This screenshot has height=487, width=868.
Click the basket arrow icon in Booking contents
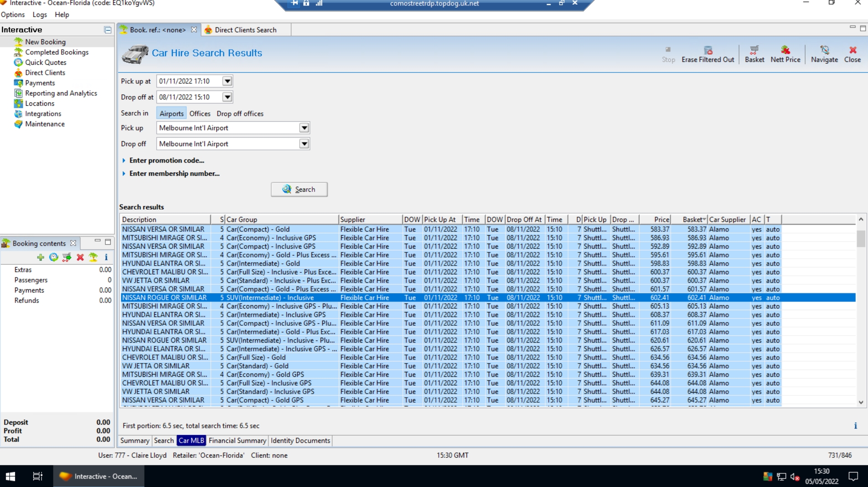pos(67,257)
